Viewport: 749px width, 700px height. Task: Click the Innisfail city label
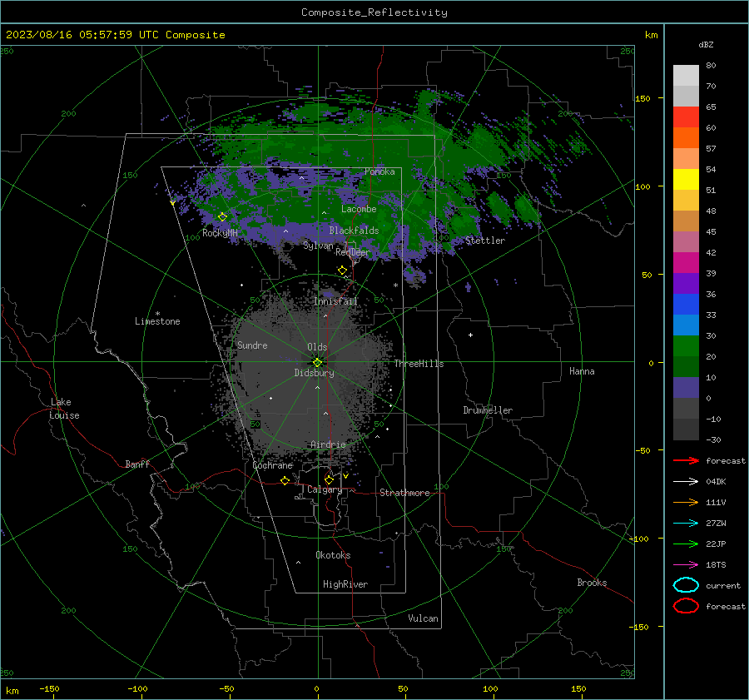click(x=336, y=301)
